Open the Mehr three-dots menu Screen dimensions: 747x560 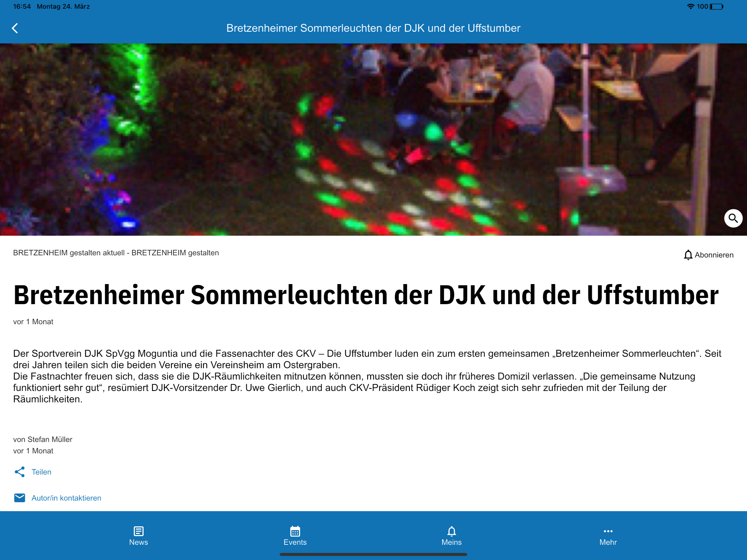tap(608, 531)
